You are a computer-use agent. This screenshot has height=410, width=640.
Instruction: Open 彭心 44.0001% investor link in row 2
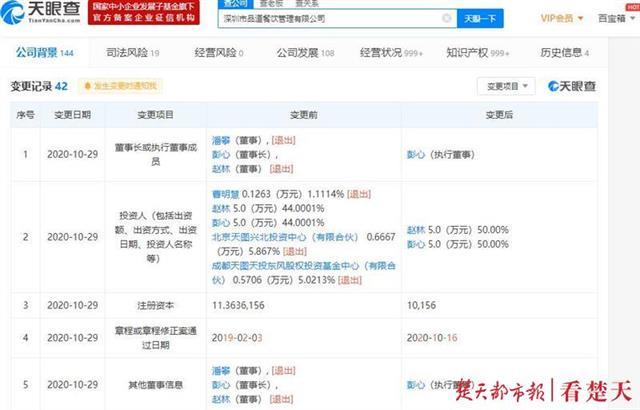(221, 223)
